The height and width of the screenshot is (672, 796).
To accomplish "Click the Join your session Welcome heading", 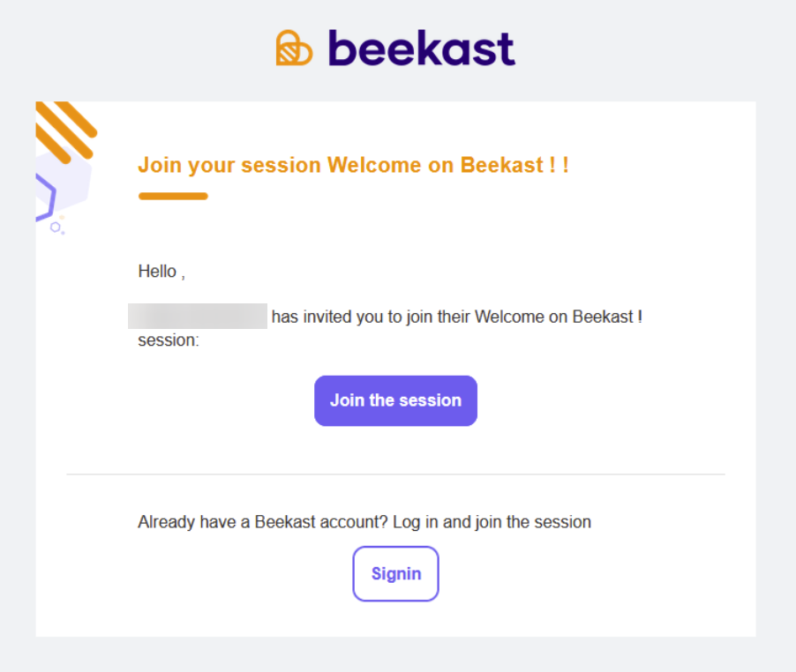I will pos(353,165).
